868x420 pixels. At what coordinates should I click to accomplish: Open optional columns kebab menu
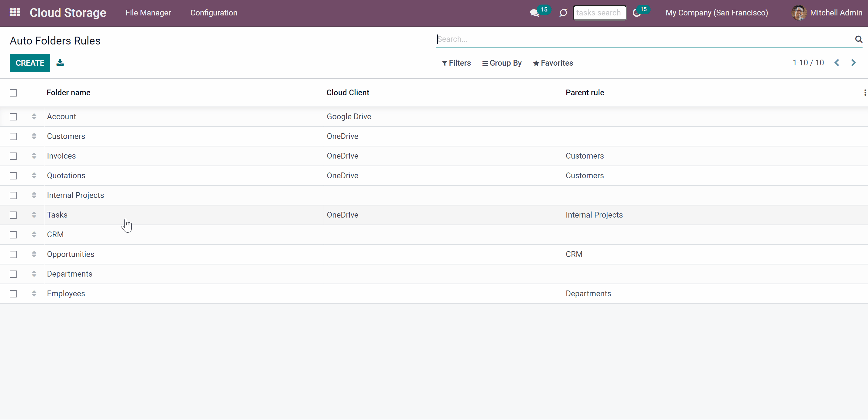point(865,93)
